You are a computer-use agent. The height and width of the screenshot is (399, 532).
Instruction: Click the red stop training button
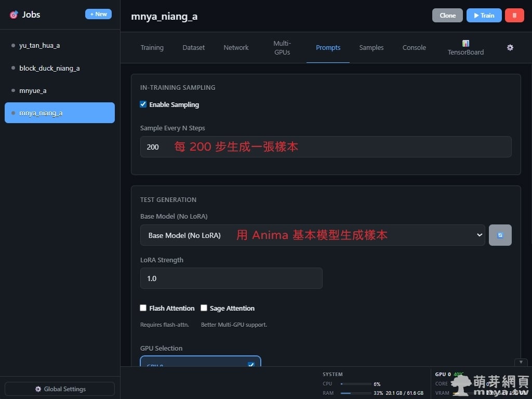[x=514, y=15]
